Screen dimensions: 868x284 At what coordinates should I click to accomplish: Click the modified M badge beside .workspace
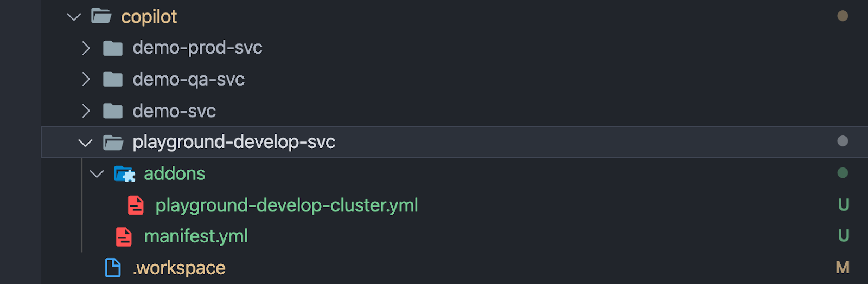pyautogui.click(x=843, y=267)
